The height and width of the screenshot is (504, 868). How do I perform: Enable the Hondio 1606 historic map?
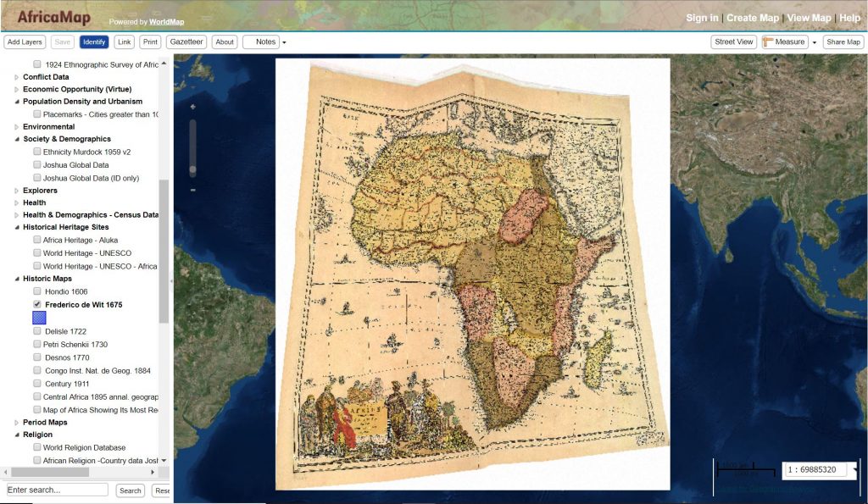pos(37,291)
